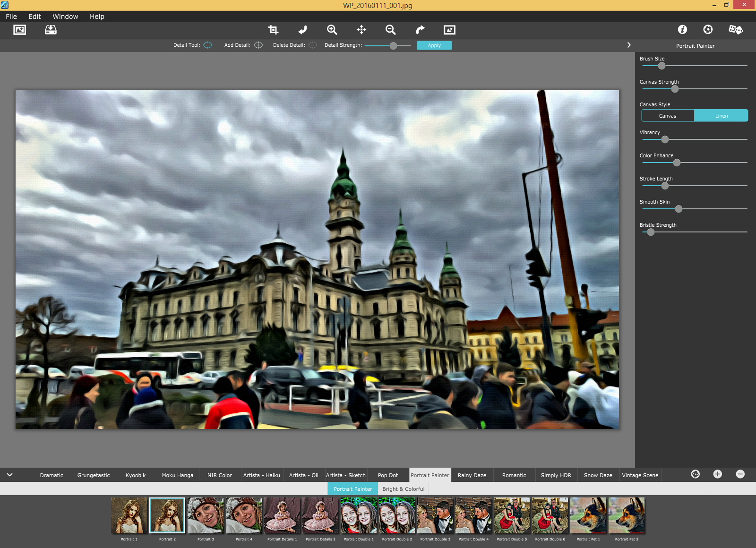This screenshot has height=548, width=756.
Task: Choose the Portrait 4 preset thumbnail
Action: (244, 515)
